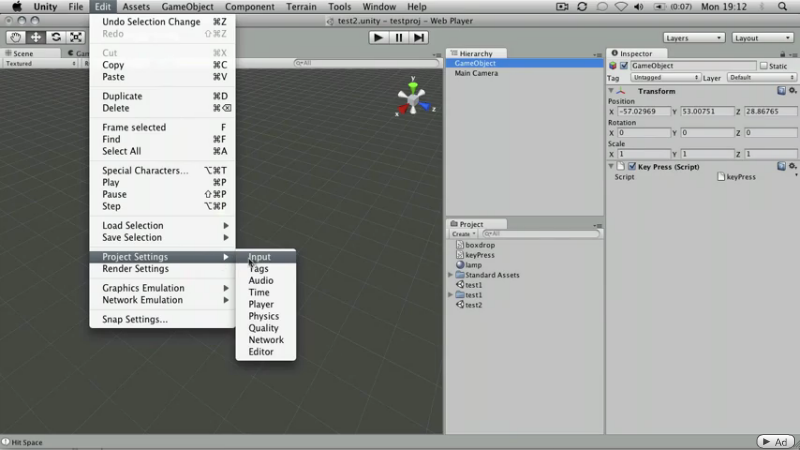Open the Layer dropdown showing Default
Image resolution: width=800 pixels, height=450 pixels.
pos(761,78)
